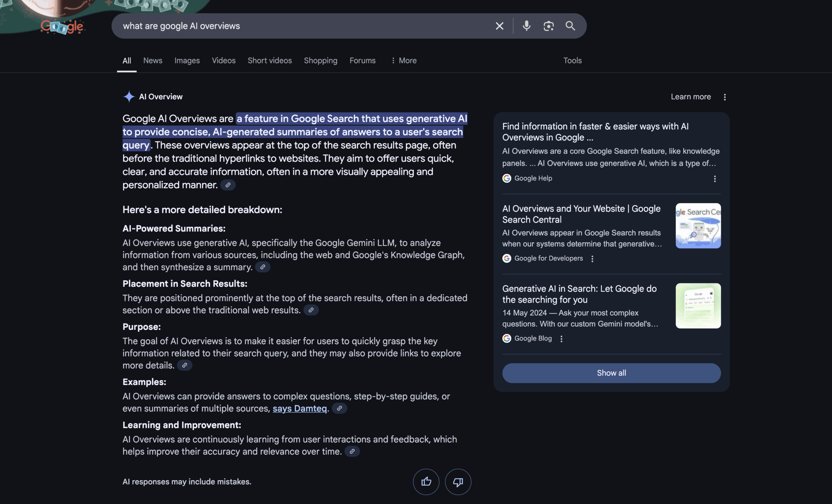Open the source link chip after the first paragraph
This screenshot has width=832, height=504.
click(x=227, y=185)
